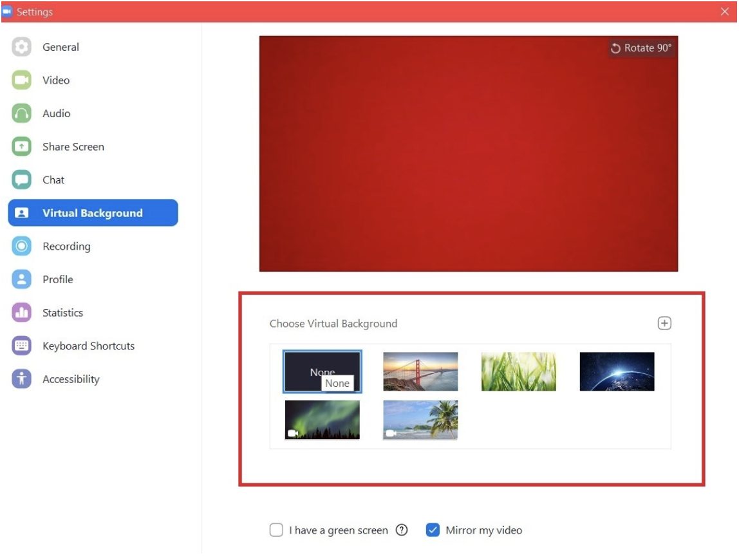The image size is (739, 560).
Task: Click the Virtual Background sidebar icon
Action: [23, 212]
